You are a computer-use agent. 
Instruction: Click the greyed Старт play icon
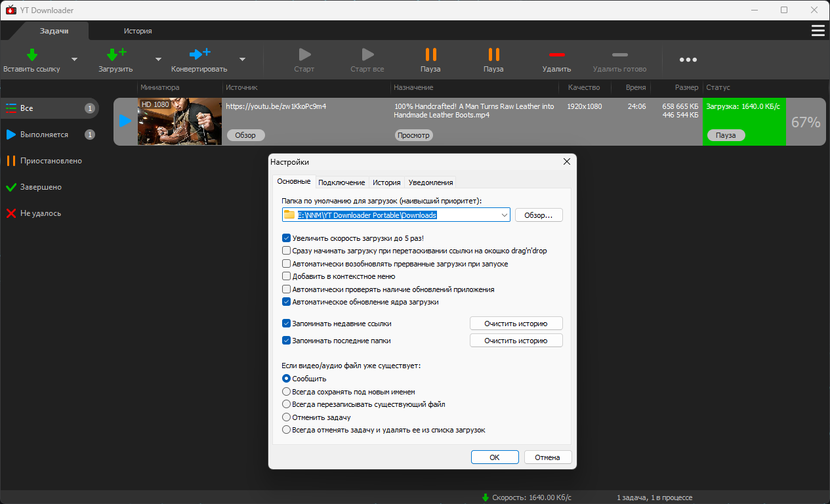coord(304,54)
